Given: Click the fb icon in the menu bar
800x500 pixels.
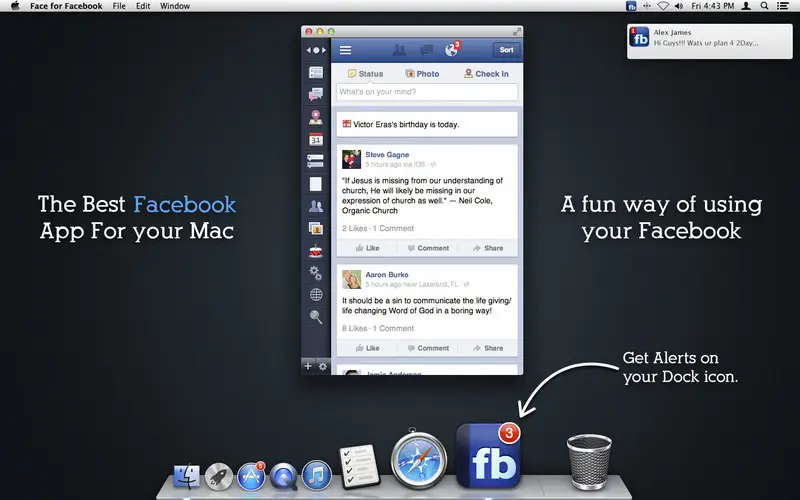Looking at the screenshot, I should (x=631, y=6).
